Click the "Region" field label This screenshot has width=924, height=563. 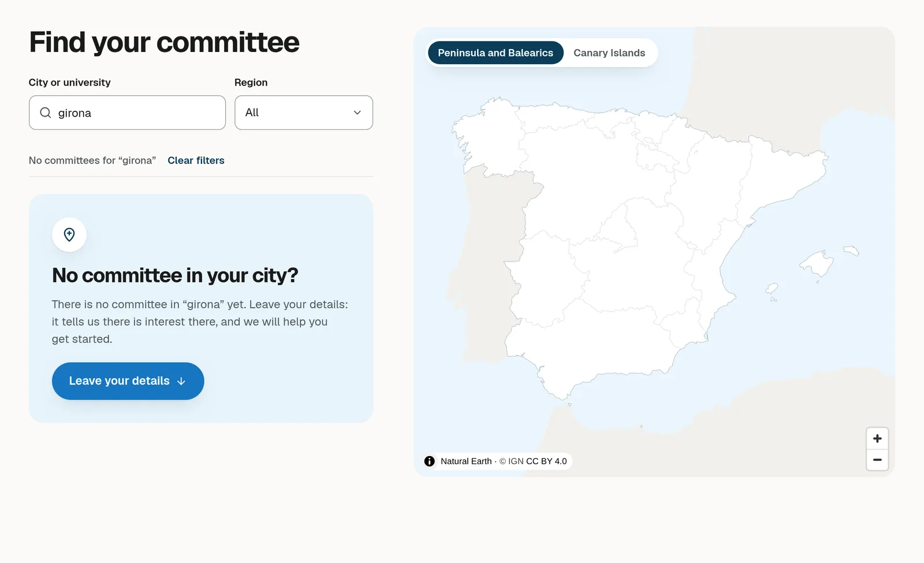(x=251, y=83)
